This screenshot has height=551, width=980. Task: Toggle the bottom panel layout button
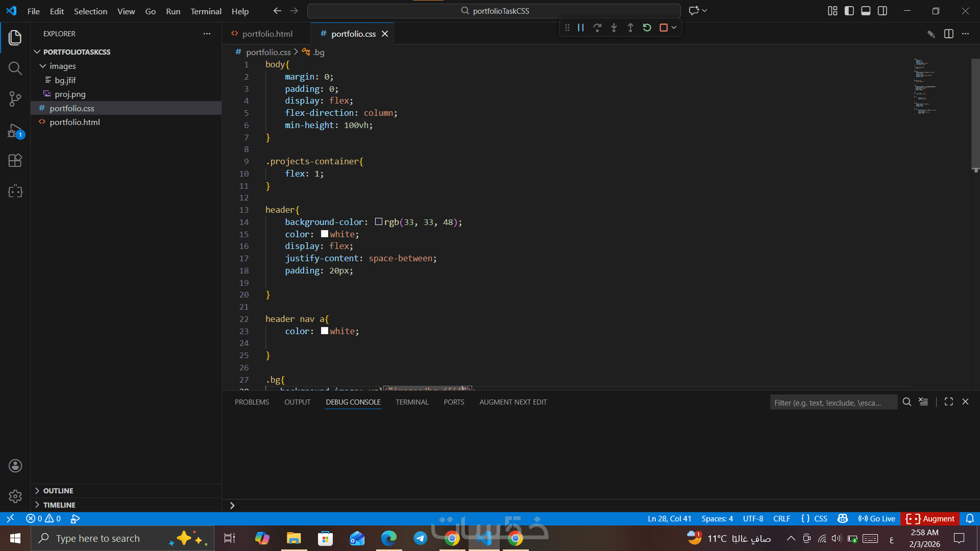point(866,11)
